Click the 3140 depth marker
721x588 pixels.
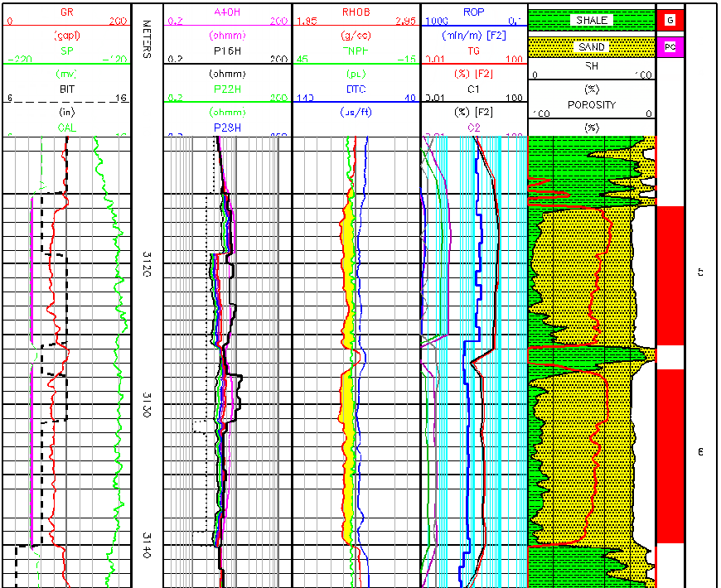147,544
